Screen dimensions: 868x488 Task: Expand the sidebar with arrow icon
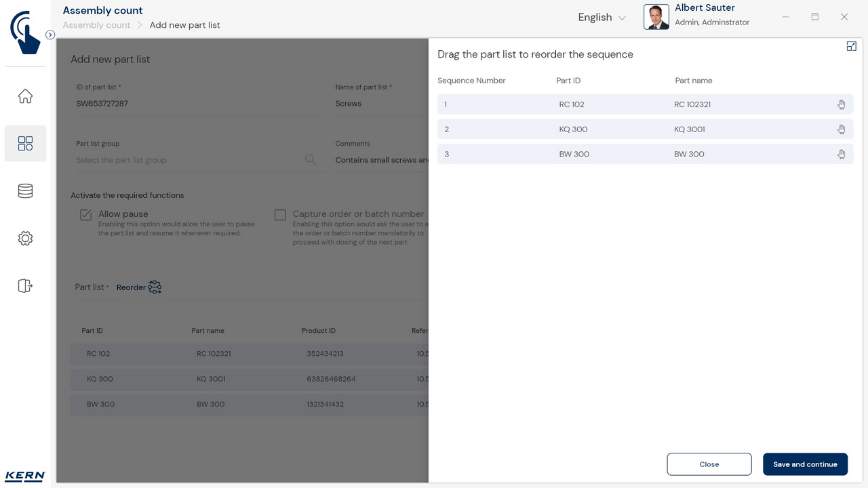[50, 35]
